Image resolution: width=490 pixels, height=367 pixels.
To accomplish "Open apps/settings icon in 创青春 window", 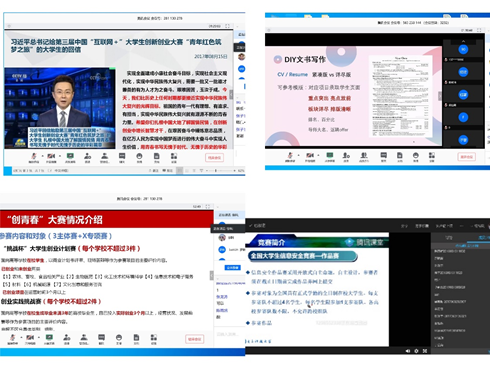I will click(153, 338).
